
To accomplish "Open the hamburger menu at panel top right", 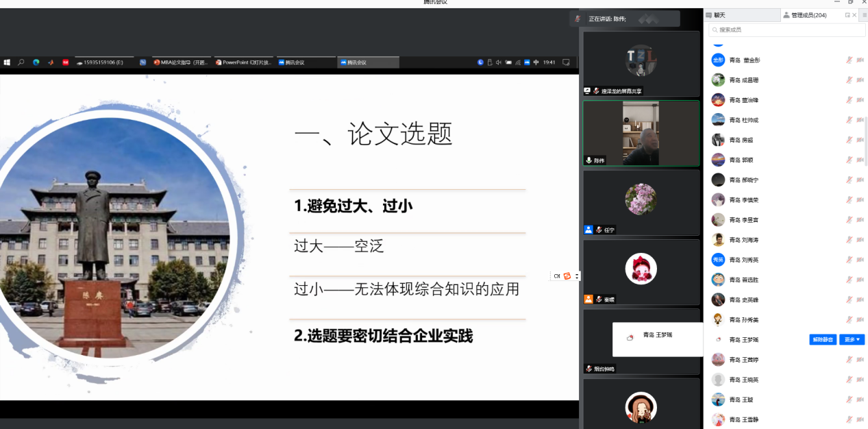I will pyautogui.click(x=864, y=15).
